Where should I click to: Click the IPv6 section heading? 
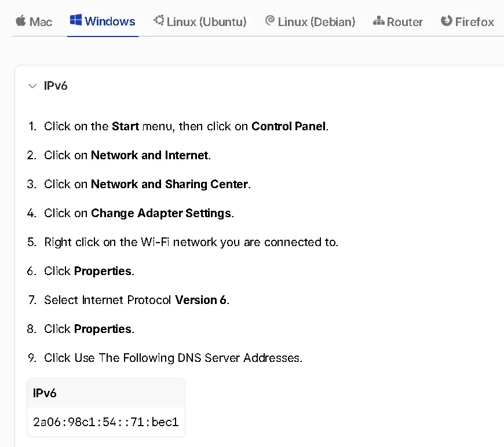(56, 86)
